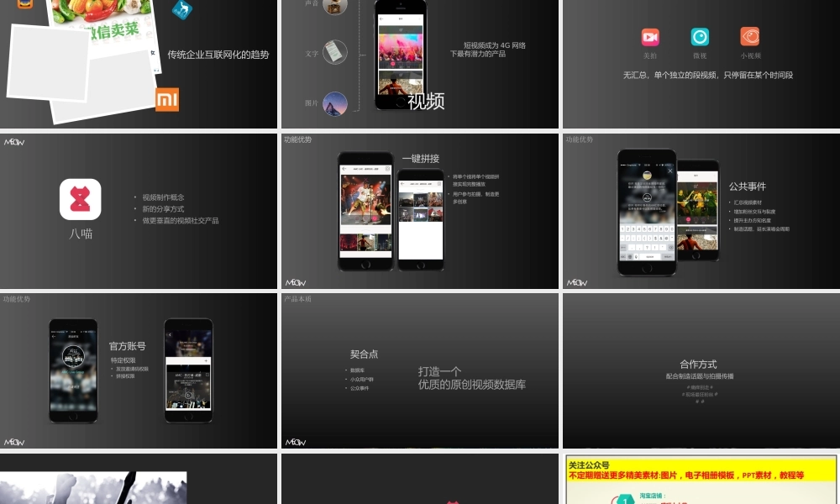Viewport: 840px width, 504px height.
Task: Click the orange Xiaomi MI logo
Action: [166, 100]
